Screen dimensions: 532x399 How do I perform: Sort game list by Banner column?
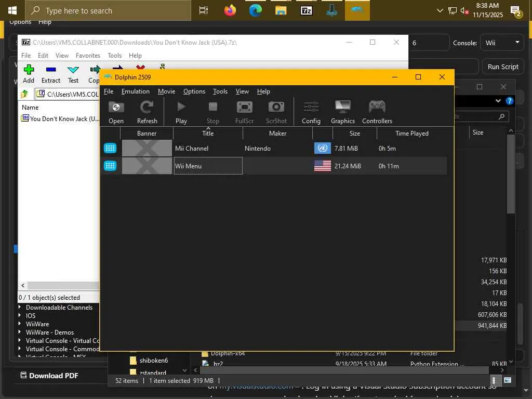pyautogui.click(x=147, y=134)
